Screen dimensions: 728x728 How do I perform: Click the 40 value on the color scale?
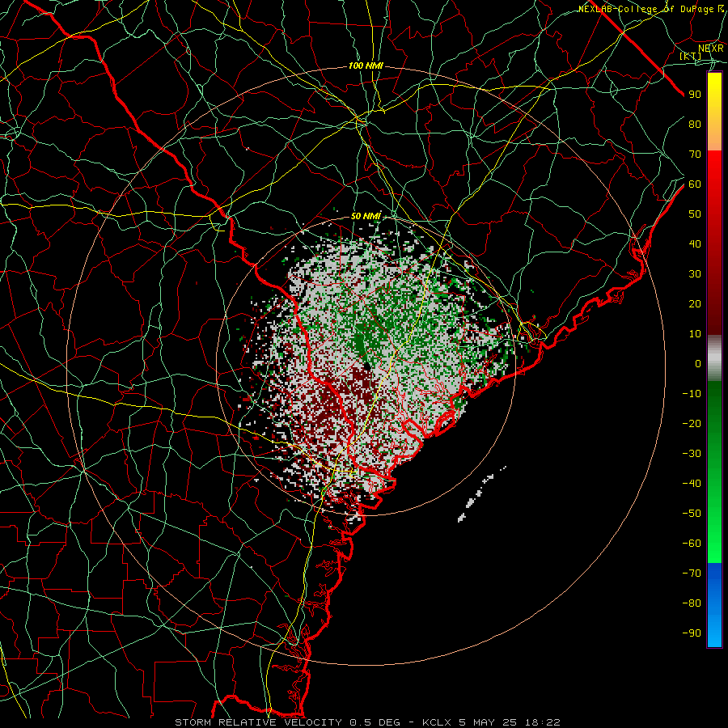coord(695,244)
